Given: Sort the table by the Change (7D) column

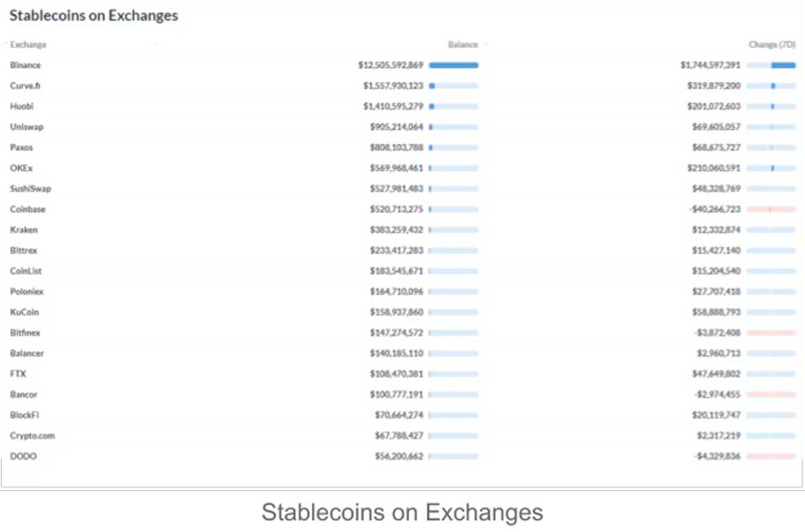Looking at the screenshot, I should [771, 44].
